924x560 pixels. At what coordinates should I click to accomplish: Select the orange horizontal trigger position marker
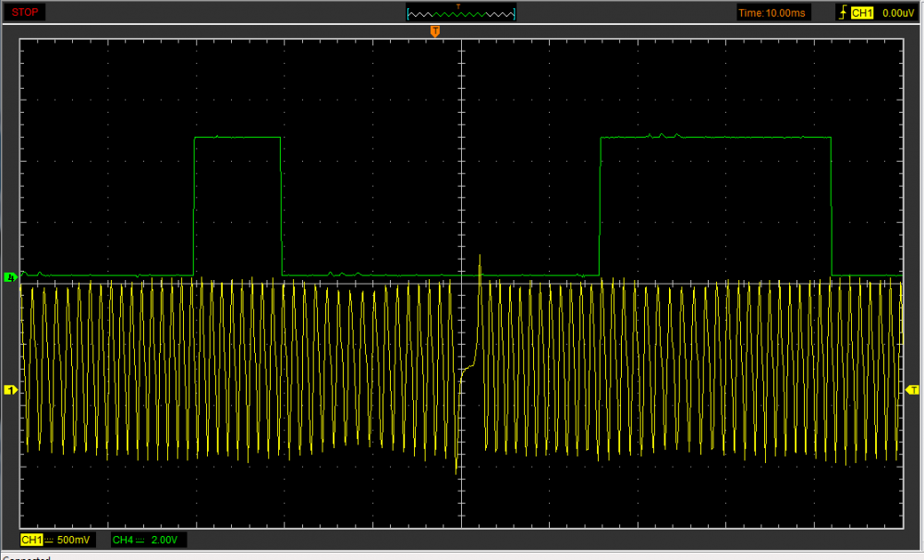(x=434, y=31)
